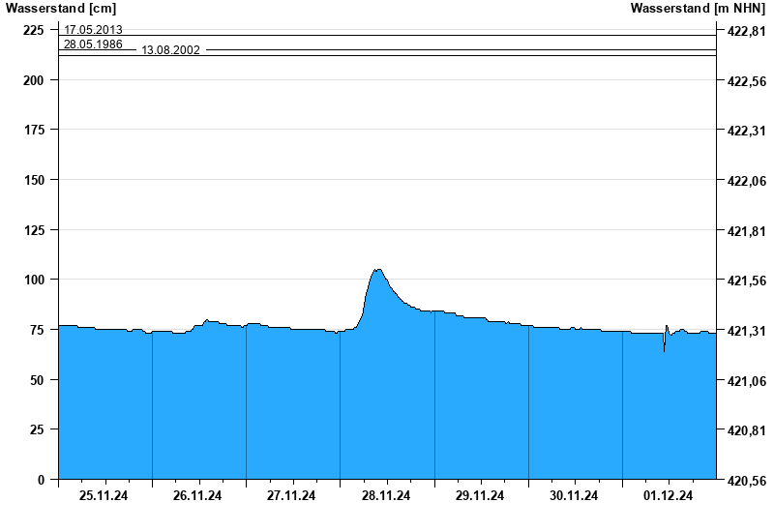Select the 25.11.24 date label
Screen dimensions: 774x532
point(104,496)
